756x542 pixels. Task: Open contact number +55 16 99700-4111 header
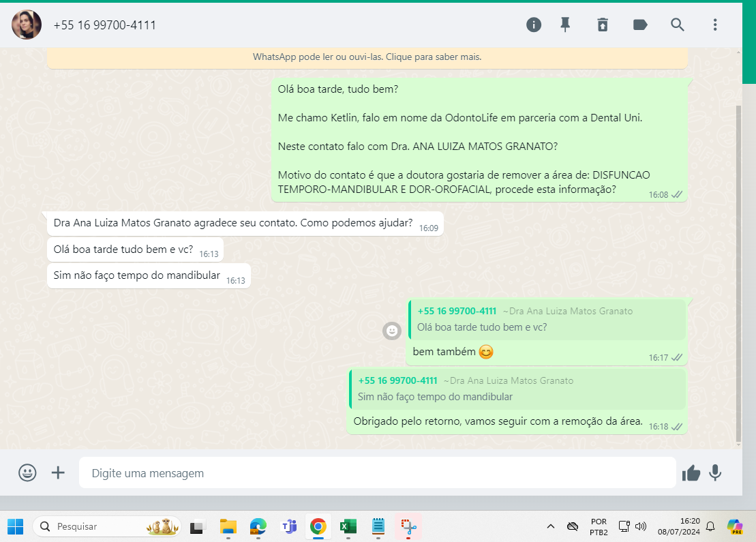pyautogui.click(x=104, y=25)
